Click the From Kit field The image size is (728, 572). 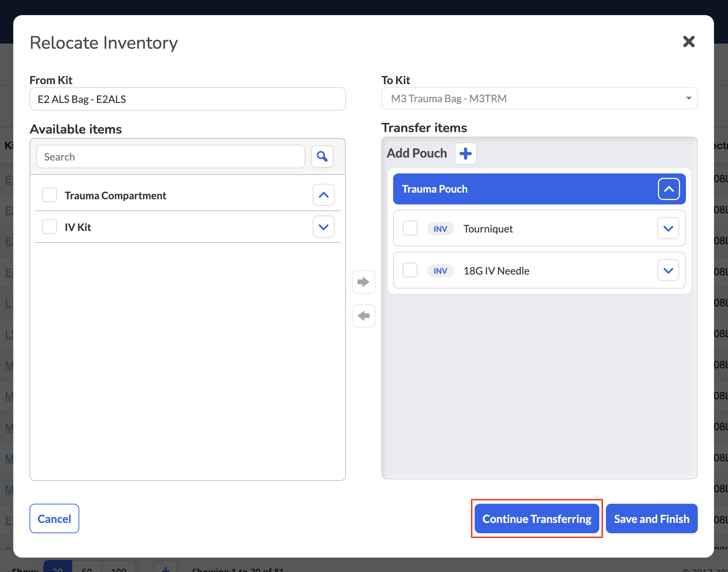188,99
